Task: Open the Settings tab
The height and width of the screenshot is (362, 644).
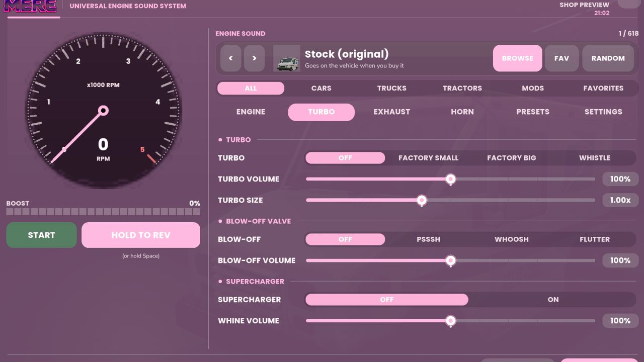Action: pyautogui.click(x=603, y=112)
